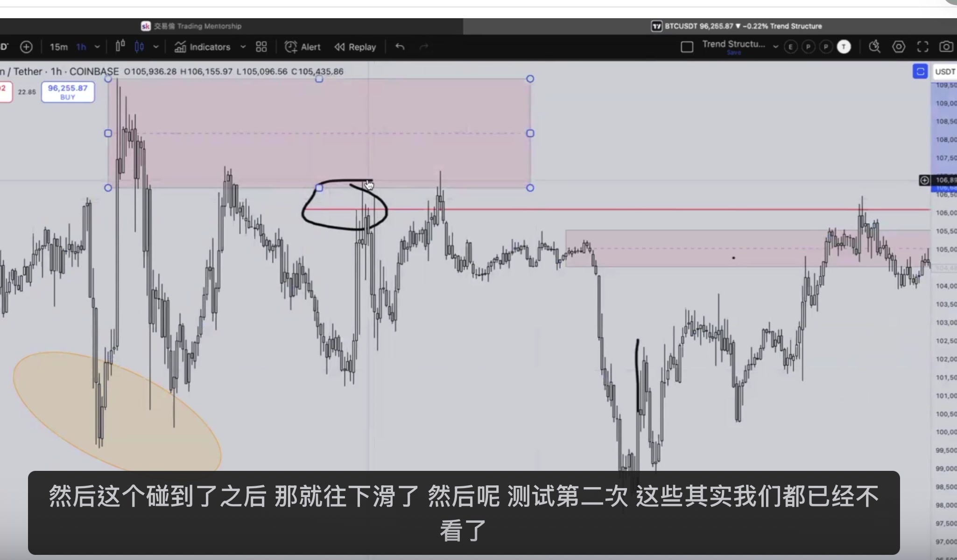Open the quick search tool
The image size is (957, 560).
coord(874,47)
